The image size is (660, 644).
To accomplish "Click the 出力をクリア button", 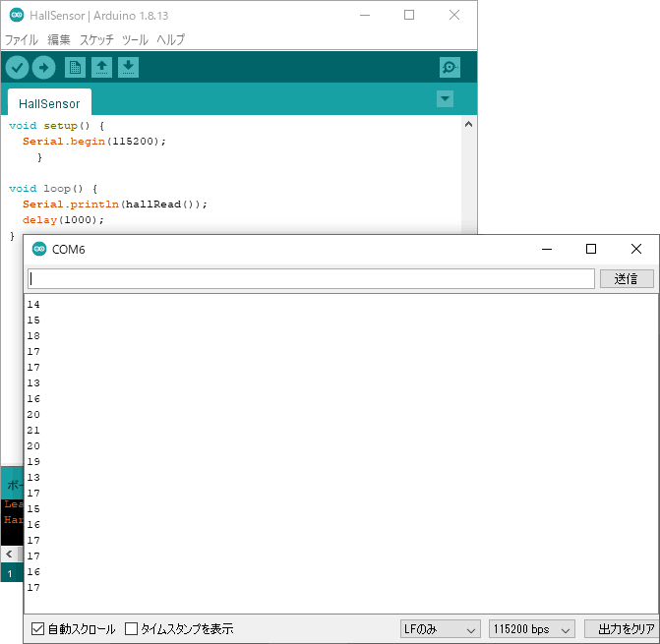I will [x=622, y=629].
